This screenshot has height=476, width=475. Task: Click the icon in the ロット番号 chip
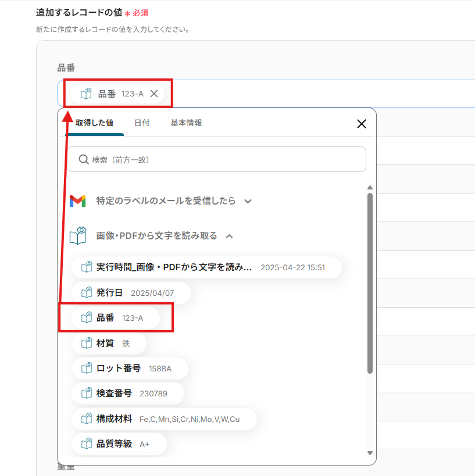[87, 368]
